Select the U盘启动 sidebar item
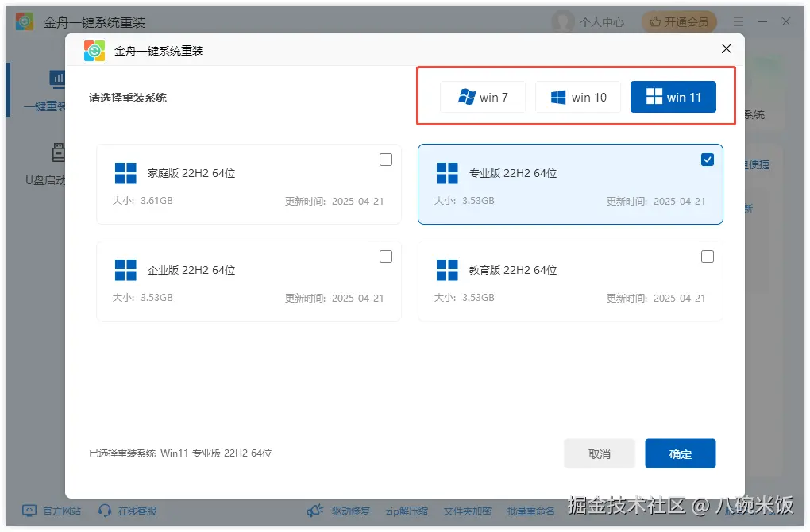The width and height of the screenshot is (810, 532). (x=45, y=164)
